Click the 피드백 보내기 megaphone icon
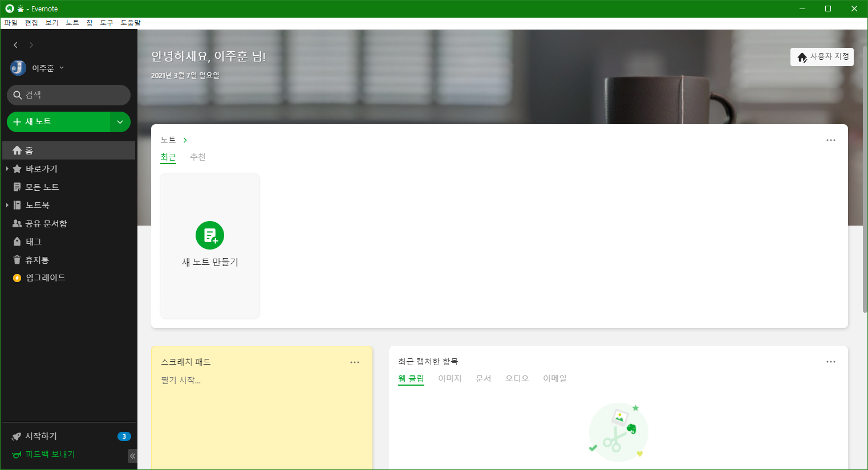868x470 pixels. pos(17,455)
